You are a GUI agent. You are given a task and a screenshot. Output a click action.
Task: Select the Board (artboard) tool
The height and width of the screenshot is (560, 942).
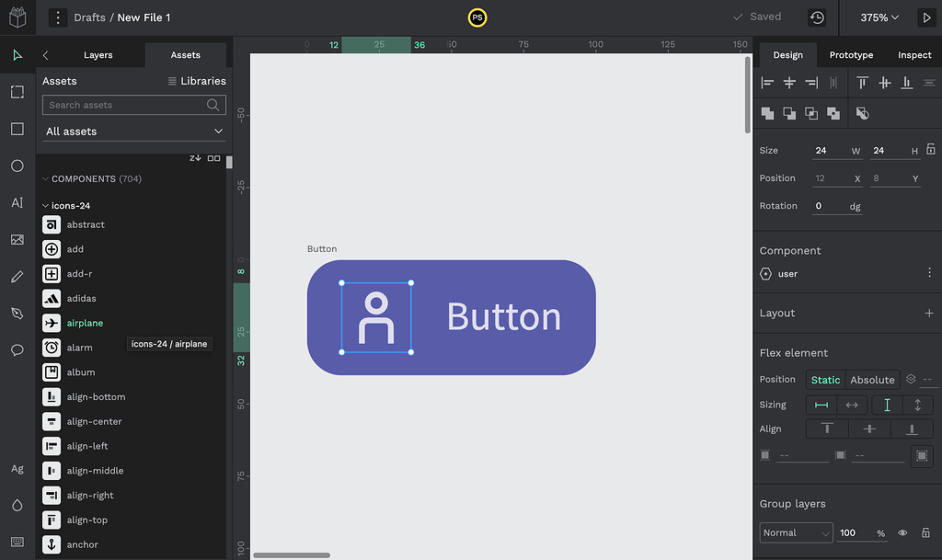click(x=17, y=92)
